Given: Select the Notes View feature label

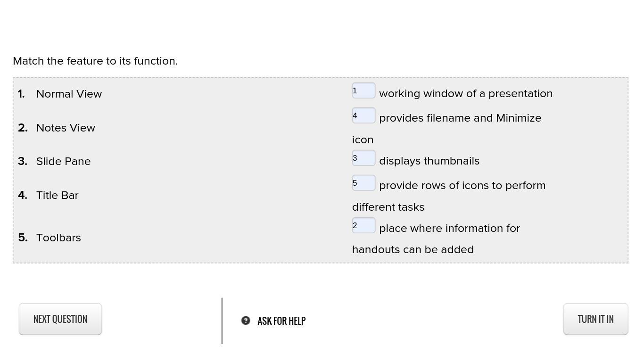Looking at the screenshot, I should (x=66, y=128).
